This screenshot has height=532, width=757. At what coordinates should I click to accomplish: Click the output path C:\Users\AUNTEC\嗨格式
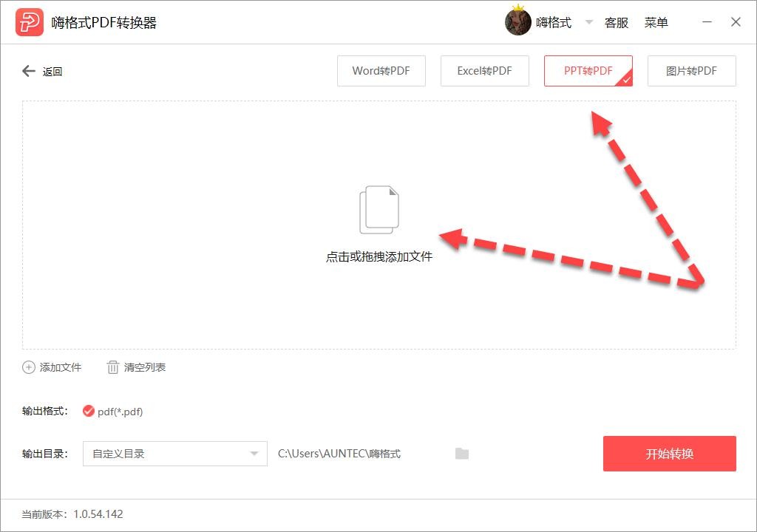click(339, 454)
